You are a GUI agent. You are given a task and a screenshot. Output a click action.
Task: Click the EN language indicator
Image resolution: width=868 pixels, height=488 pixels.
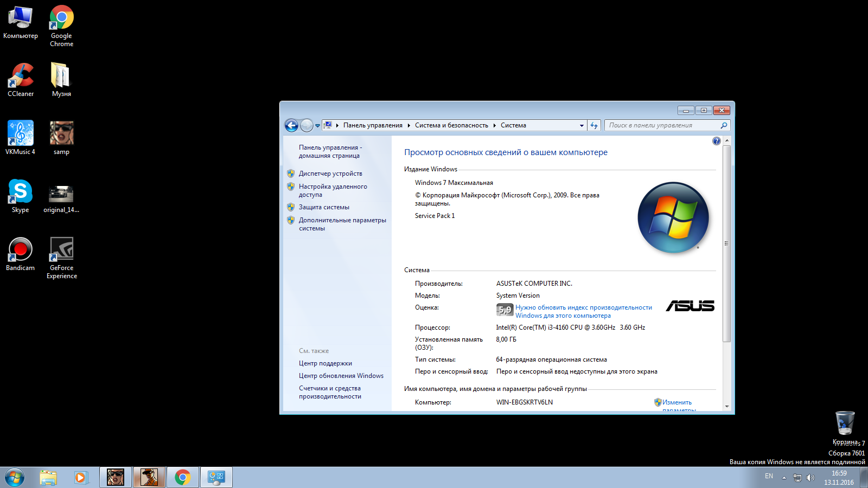(x=769, y=476)
